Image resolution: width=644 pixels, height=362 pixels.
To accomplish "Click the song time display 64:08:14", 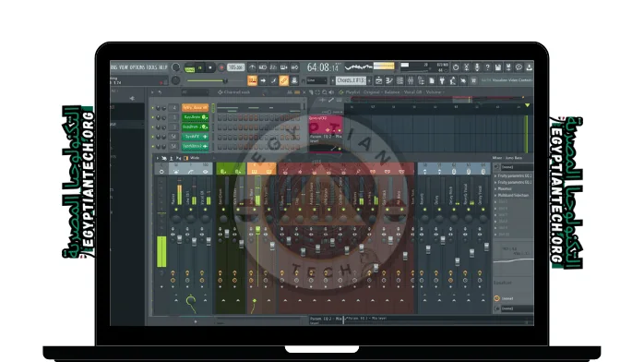I will tap(323, 67).
